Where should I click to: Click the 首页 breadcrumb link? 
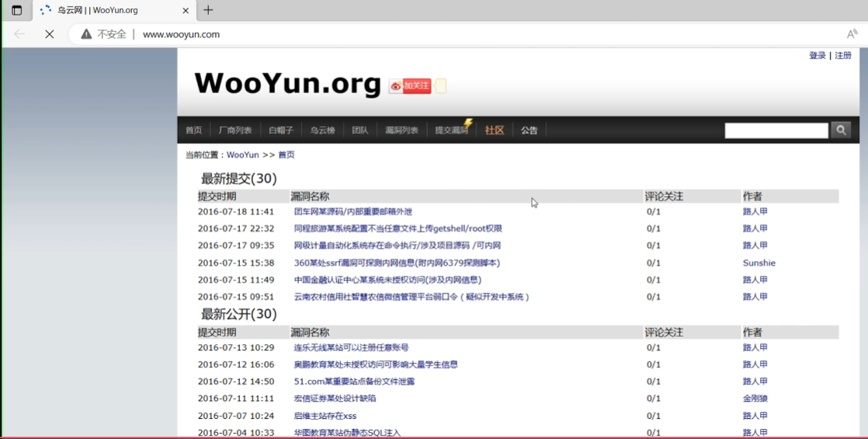[x=286, y=155]
